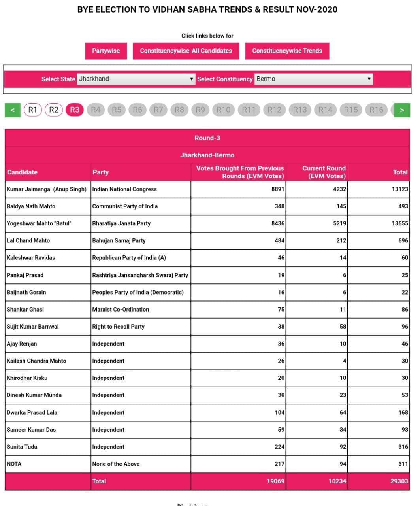The height and width of the screenshot is (506, 420).
Task: Click the Kumar Jaimangal (Anup Singh) row
Action: click(47, 189)
